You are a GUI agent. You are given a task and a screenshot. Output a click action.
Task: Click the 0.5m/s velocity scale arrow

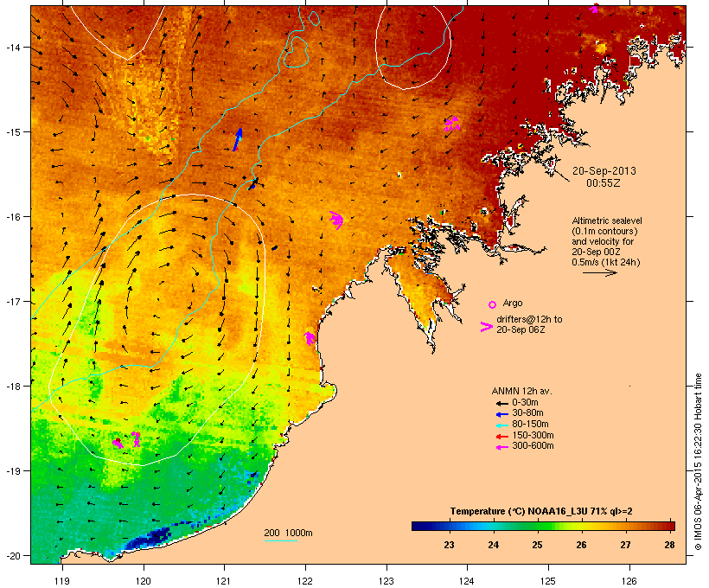point(599,272)
